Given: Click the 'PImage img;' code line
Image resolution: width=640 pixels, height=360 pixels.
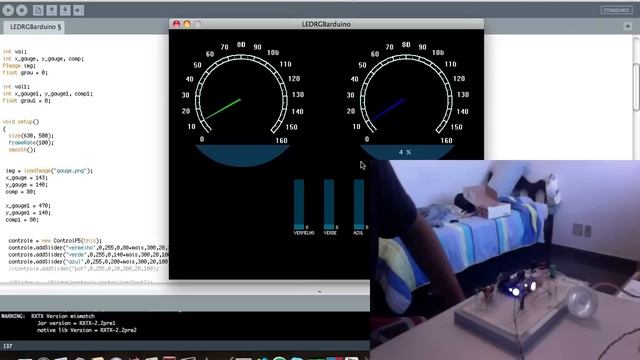Looking at the screenshot, I should (x=19, y=66).
